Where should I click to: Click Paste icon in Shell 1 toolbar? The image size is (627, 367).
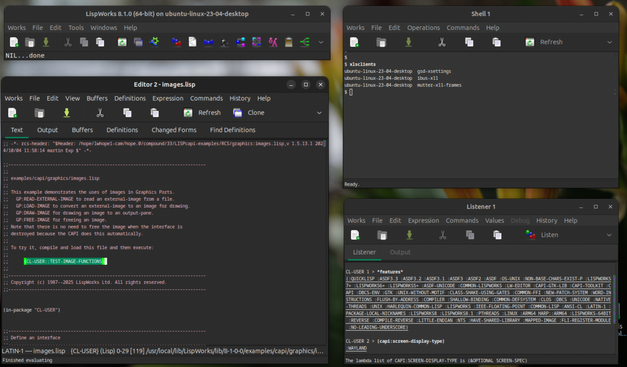coord(497,42)
